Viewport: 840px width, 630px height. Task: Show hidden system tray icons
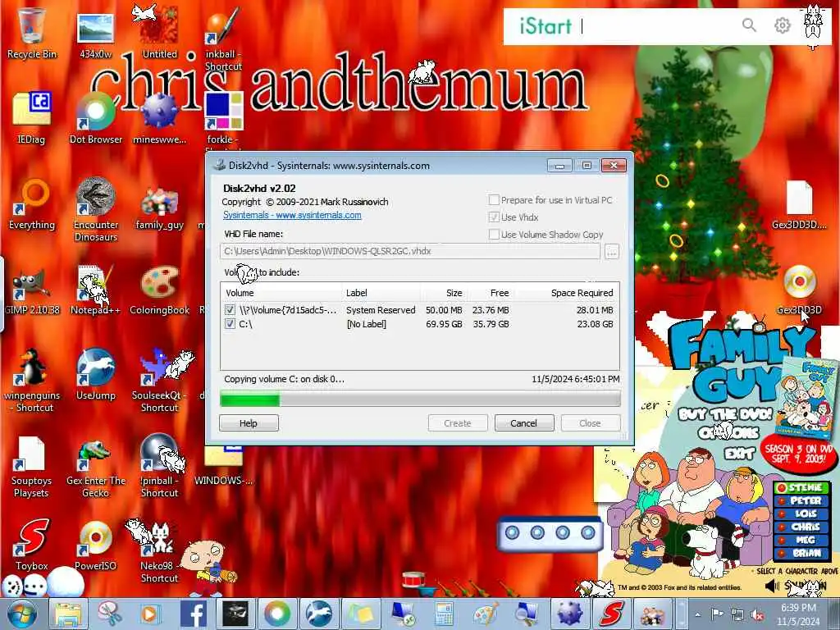697,614
